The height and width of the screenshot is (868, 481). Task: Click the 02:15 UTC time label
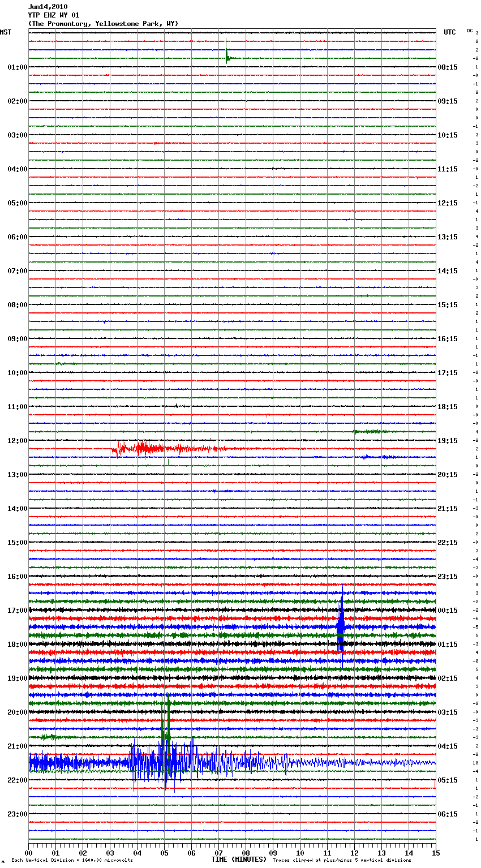click(x=448, y=678)
